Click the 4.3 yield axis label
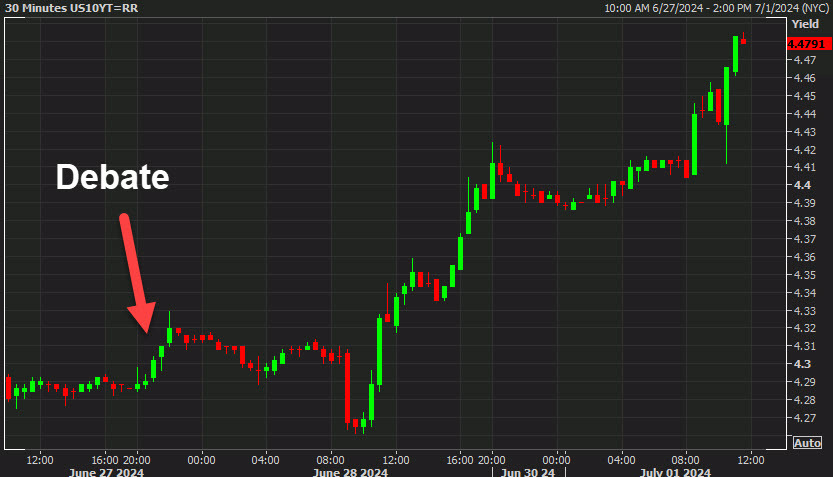Image resolution: width=833 pixels, height=477 pixels. coord(802,364)
